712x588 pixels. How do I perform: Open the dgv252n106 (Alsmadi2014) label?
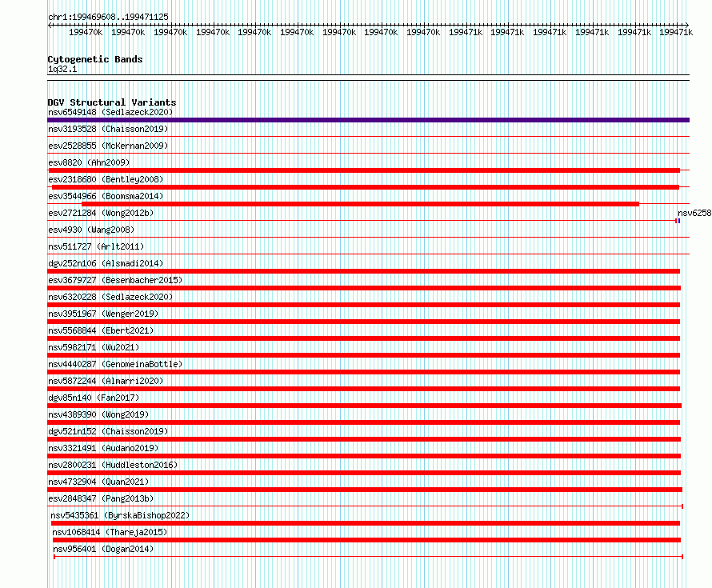click(106, 263)
